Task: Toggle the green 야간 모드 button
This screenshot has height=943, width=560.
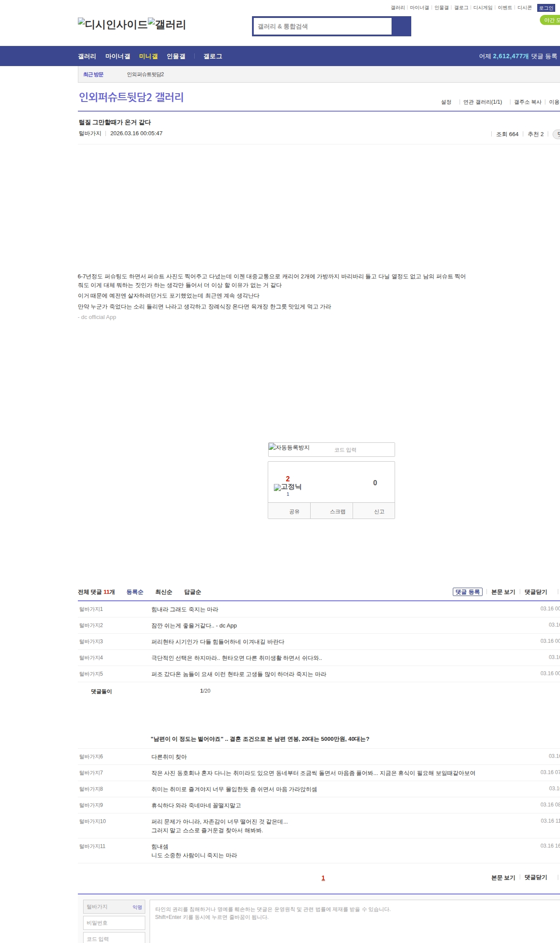Action: tap(550, 20)
